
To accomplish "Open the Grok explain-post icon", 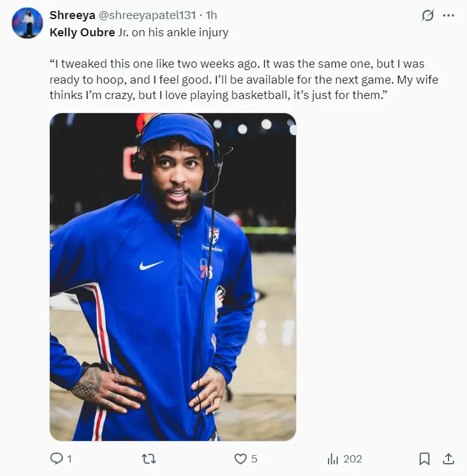I will click(428, 16).
